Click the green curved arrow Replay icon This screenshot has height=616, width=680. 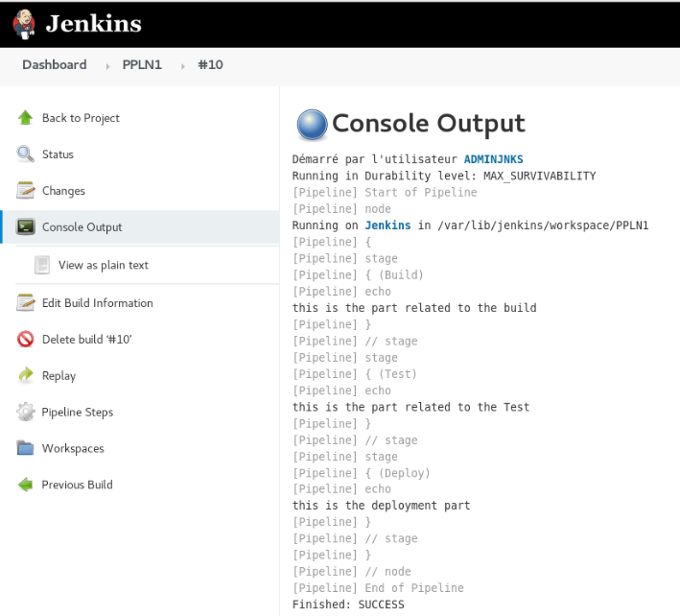[x=26, y=375]
